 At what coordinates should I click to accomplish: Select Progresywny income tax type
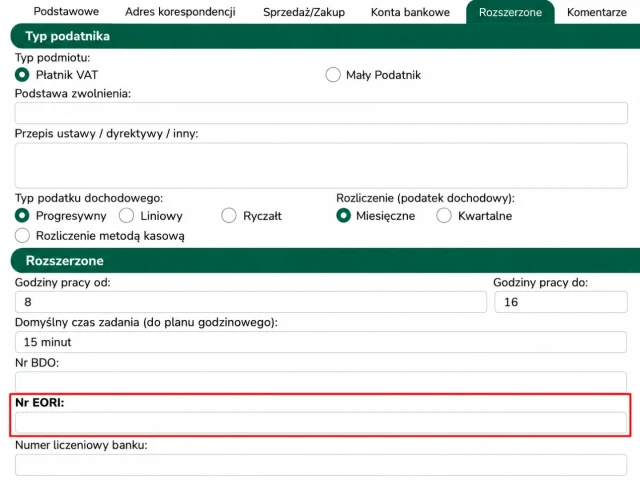tap(22, 216)
